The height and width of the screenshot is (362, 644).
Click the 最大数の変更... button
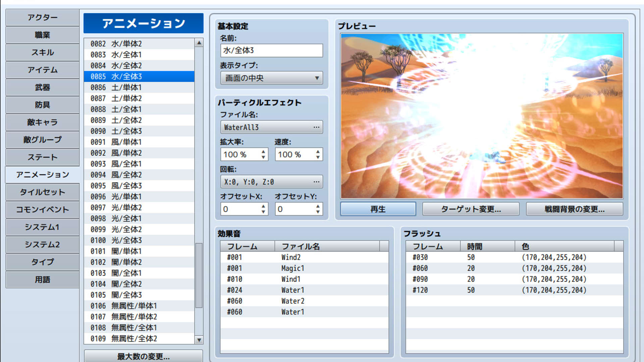pyautogui.click(x=143, y=356)
